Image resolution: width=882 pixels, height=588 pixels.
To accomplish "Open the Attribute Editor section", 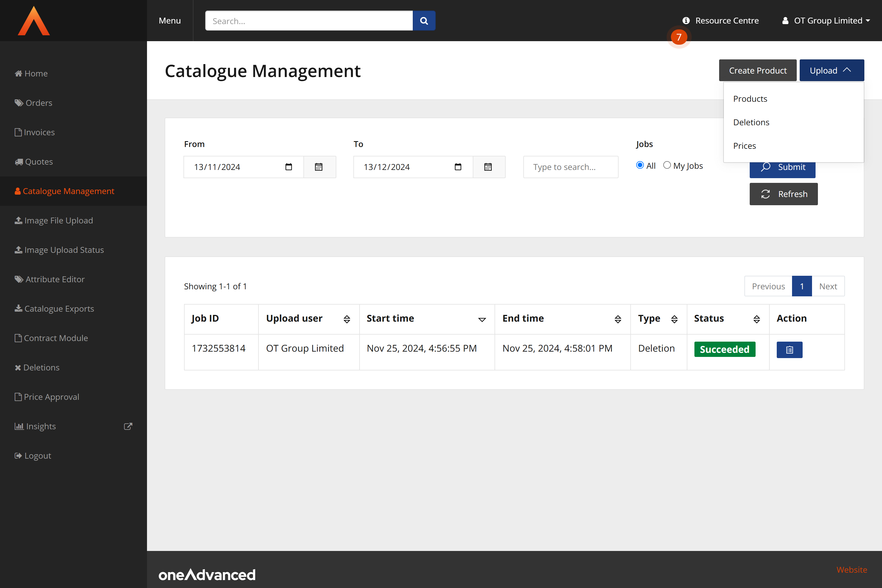I will point(54,279).
